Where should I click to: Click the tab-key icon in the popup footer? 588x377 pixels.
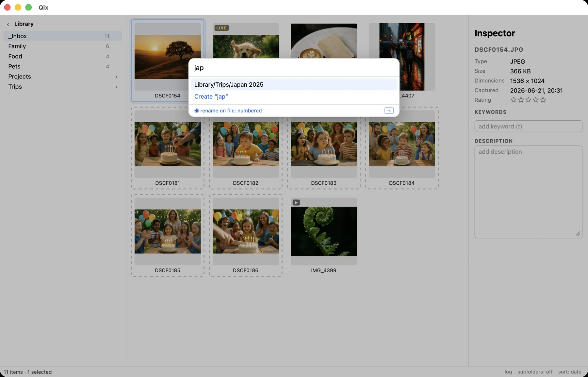(x=389, y=111)
